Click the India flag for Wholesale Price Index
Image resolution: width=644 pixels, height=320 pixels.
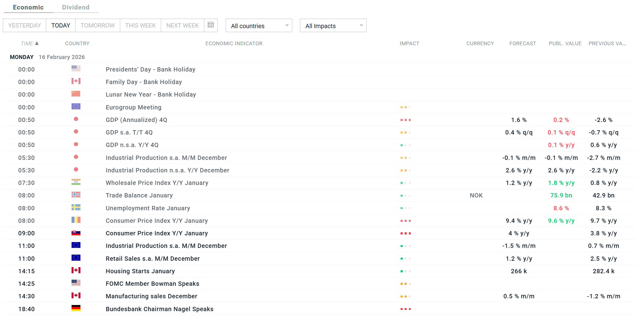click(x=76, y=182)
